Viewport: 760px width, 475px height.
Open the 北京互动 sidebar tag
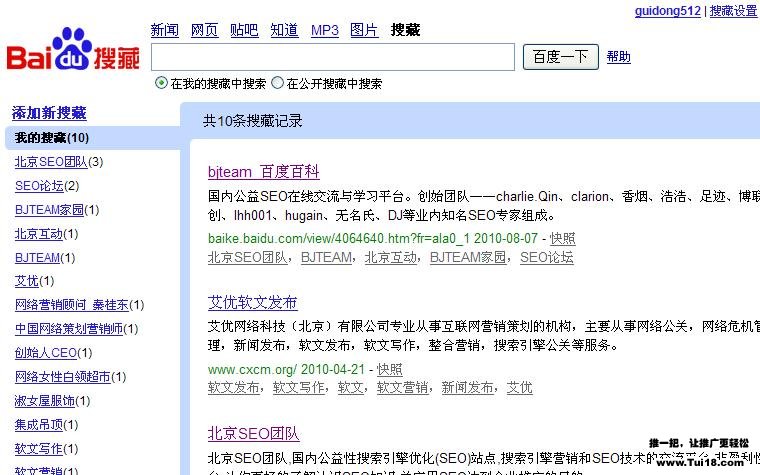(39, 234)
